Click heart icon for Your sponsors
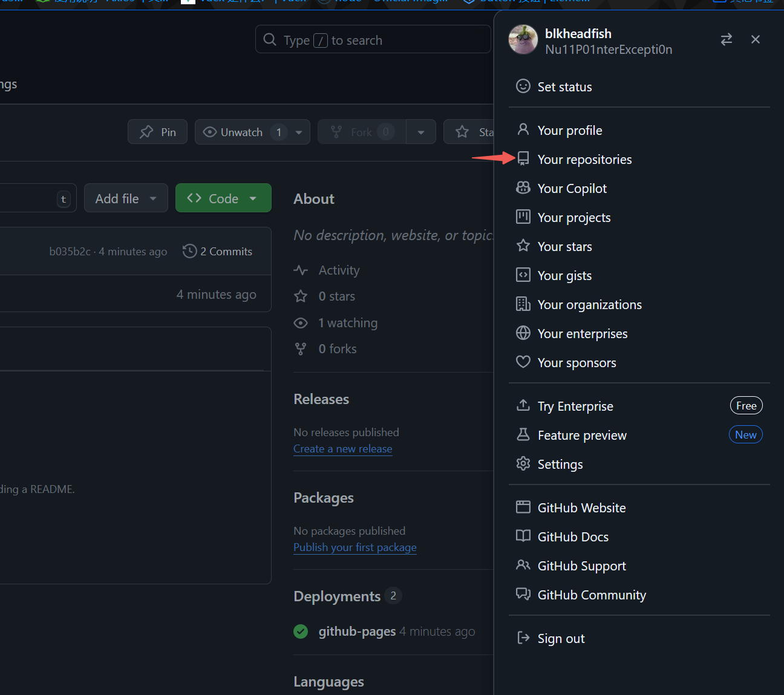This screenshot has width=784, height=695. [523, 362]
